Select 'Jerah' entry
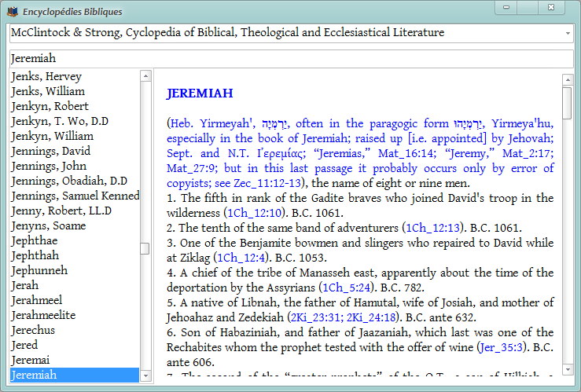The height and width of the screenshot is (392, 581). pos(75,285)
